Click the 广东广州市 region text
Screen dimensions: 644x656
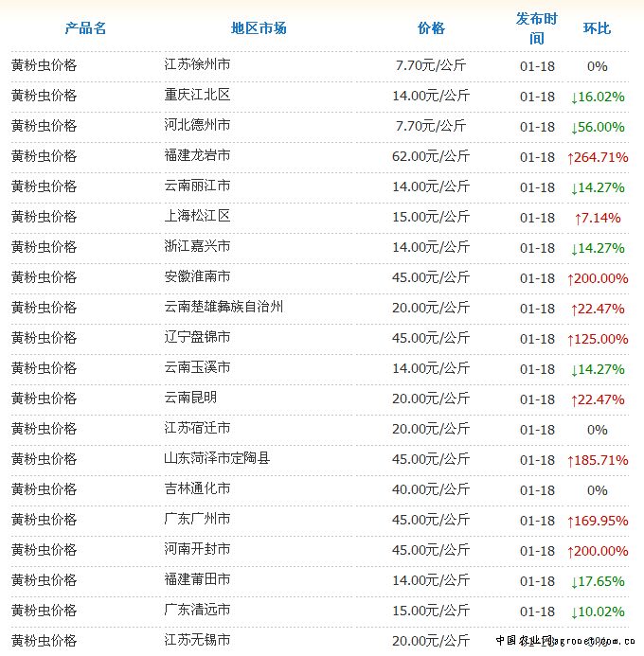pos(197,521)
